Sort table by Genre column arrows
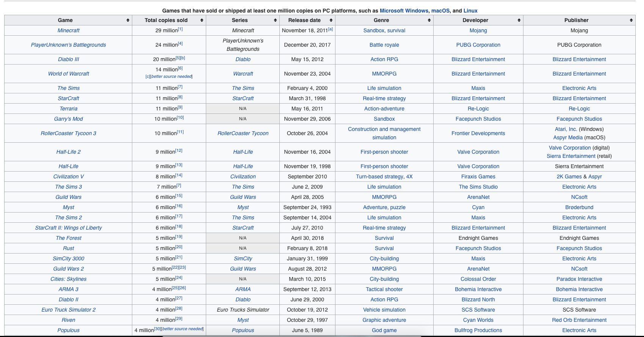The height and width of the screenshot is (337, 644). 429,20
